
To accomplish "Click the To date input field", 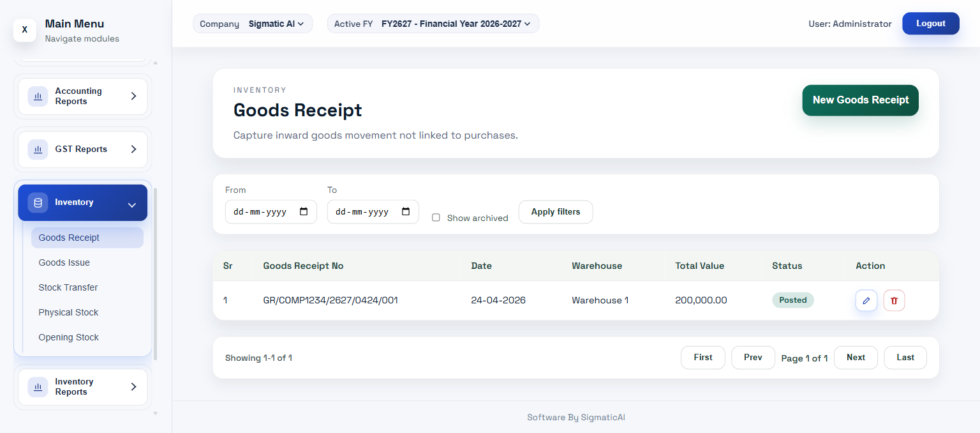I will tap(373, 212).
